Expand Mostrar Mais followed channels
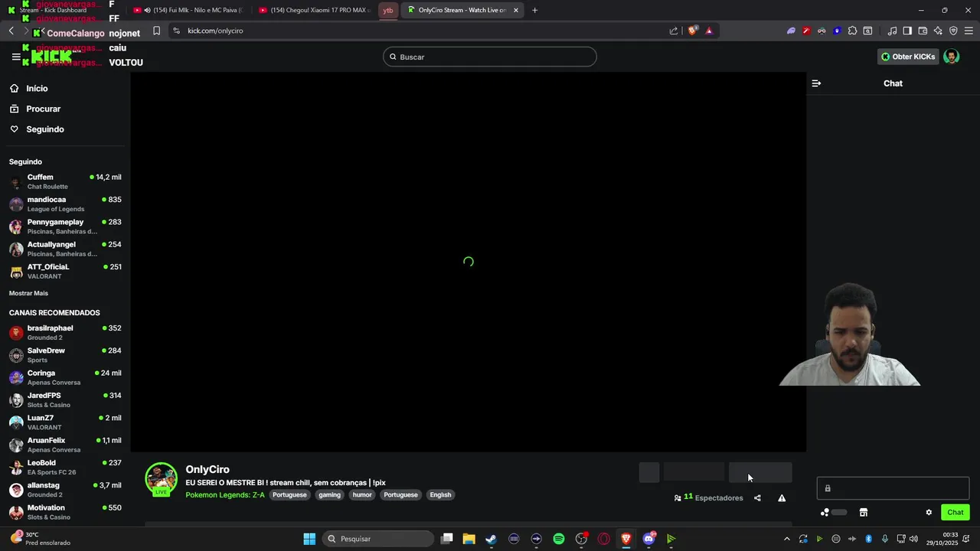Viewport: 980px width, 551px height. [28, 293]
